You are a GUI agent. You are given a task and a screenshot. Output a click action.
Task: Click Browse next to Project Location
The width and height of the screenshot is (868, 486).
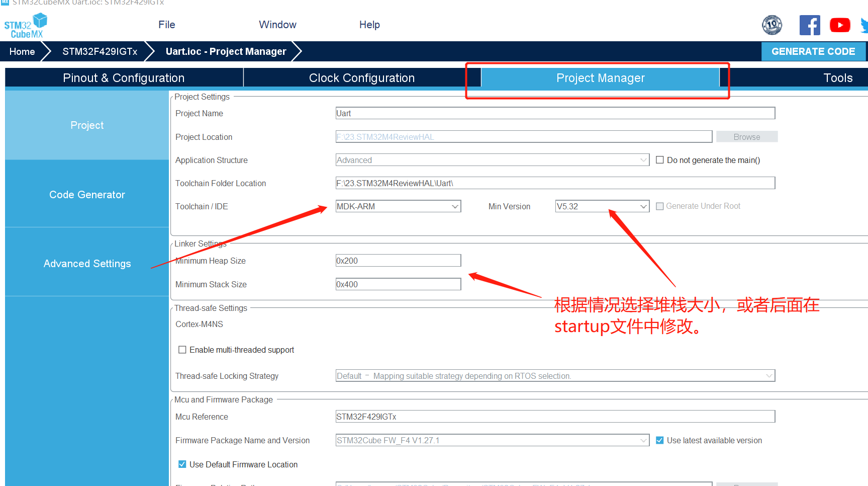746,137
